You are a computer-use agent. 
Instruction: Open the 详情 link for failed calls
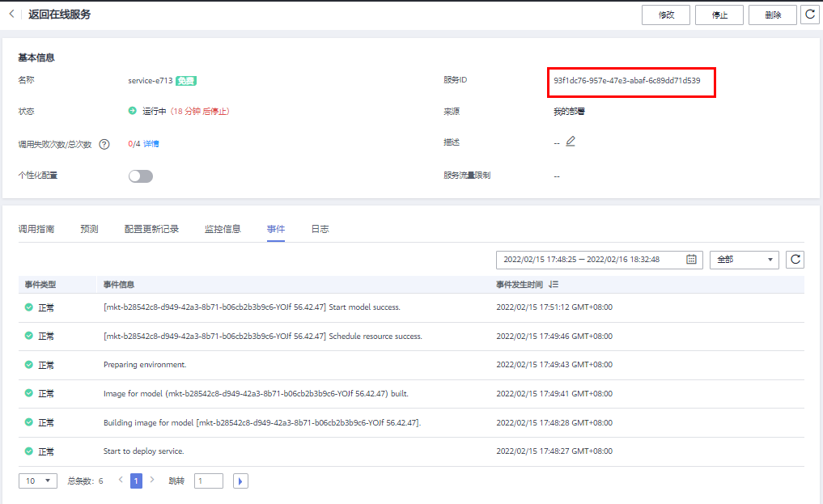151,144
